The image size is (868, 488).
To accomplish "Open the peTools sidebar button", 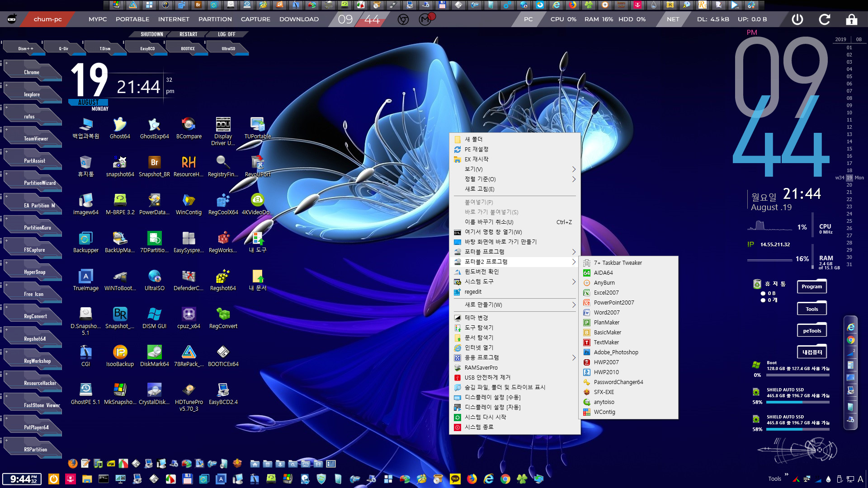I will pyautogui.click(x=811, y=331).
